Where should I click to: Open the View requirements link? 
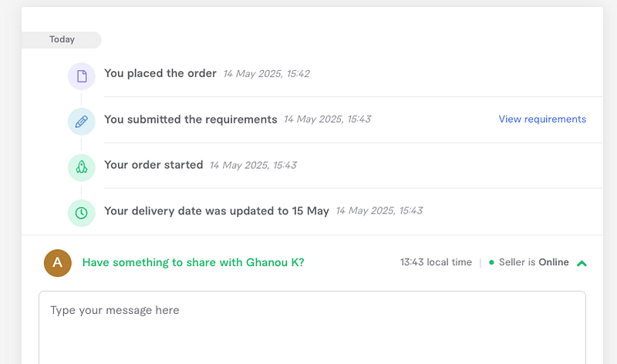coord(542,120)
